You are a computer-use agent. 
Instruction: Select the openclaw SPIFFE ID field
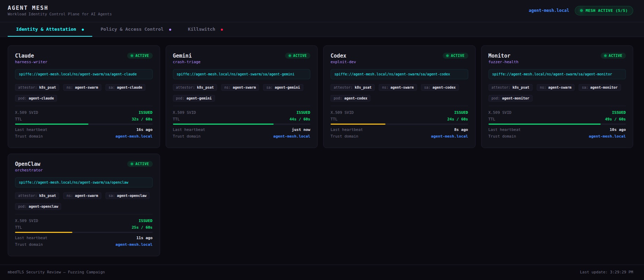pos(84,183)
